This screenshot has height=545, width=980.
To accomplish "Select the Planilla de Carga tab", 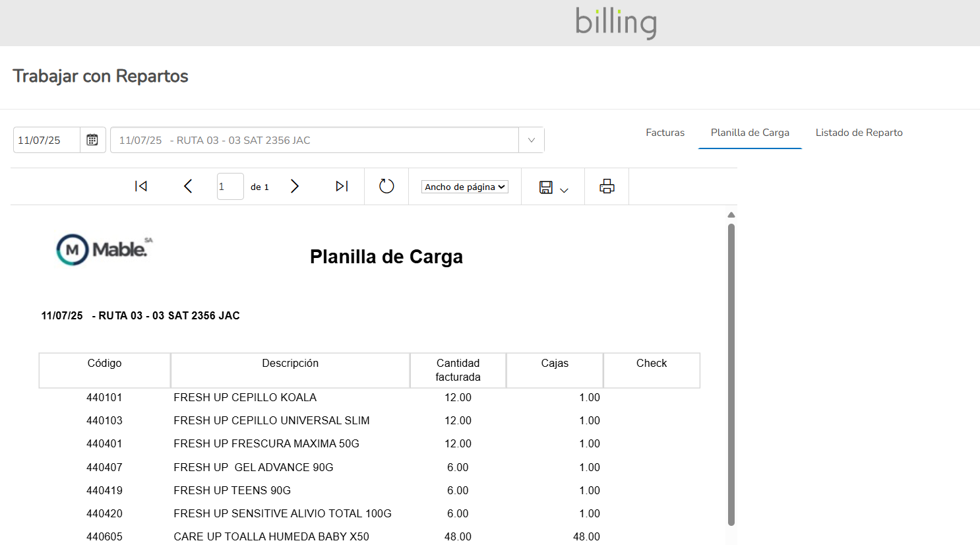I will click(x=750, y=133).
